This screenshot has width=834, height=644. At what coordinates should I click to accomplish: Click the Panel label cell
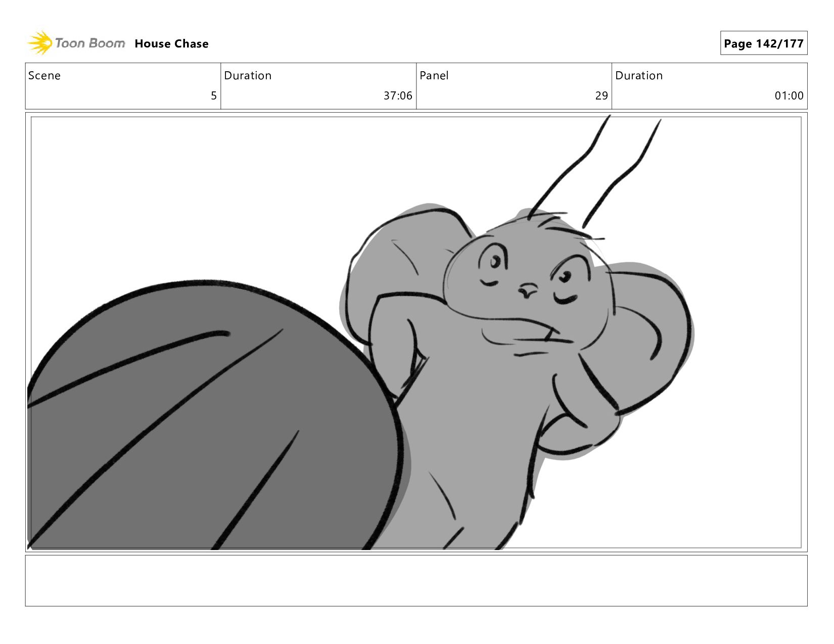pos(434,76)
